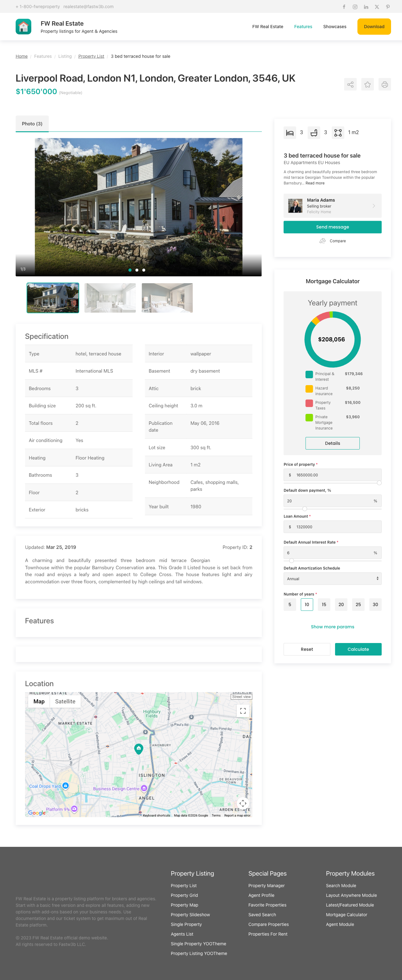
Task: Share this property listing
Action: coord(350,84)
